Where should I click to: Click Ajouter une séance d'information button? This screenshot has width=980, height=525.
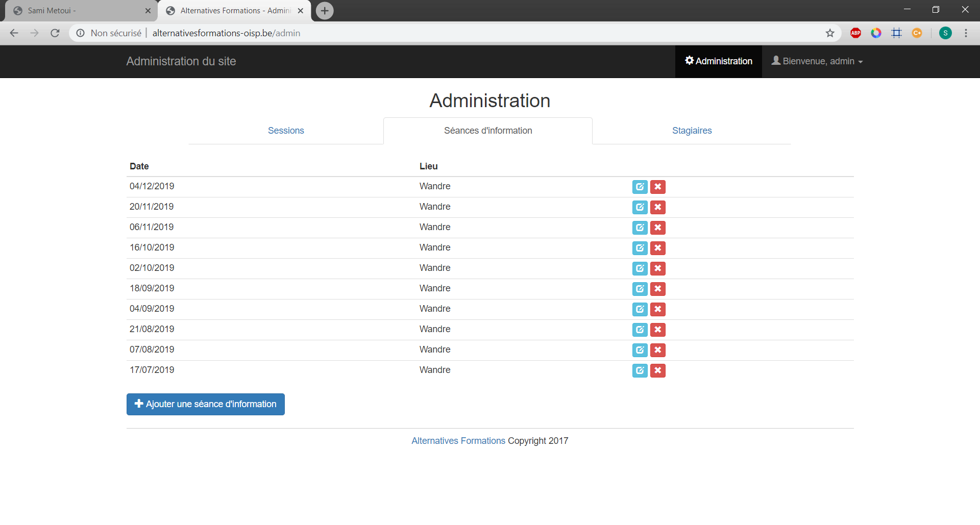pos(205,404)
